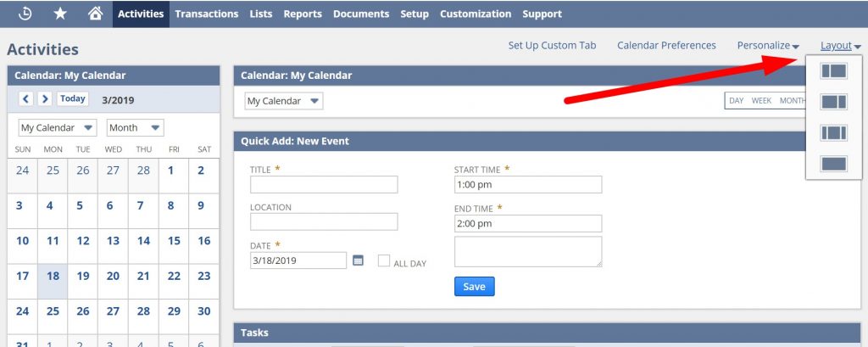Go to the Home icon

tap(95, 14)
